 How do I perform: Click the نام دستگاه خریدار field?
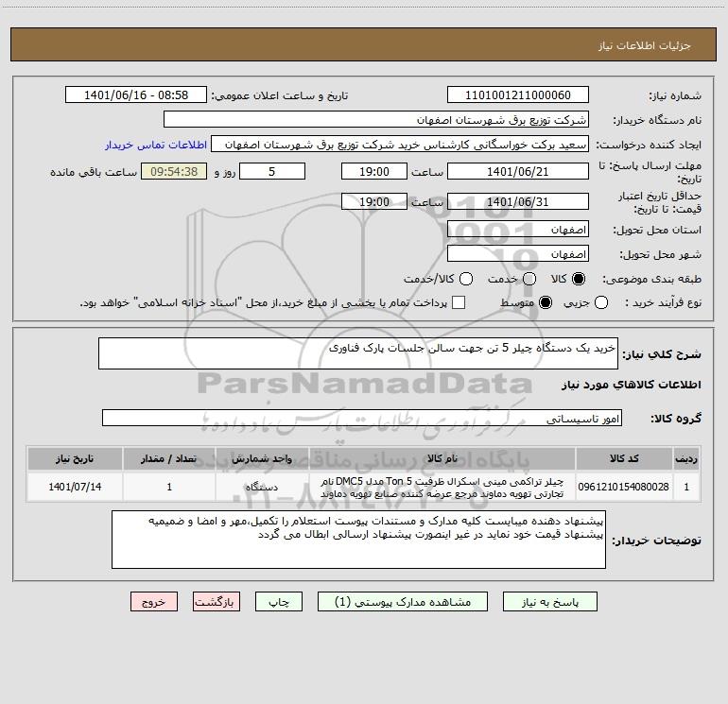[376, 119]
